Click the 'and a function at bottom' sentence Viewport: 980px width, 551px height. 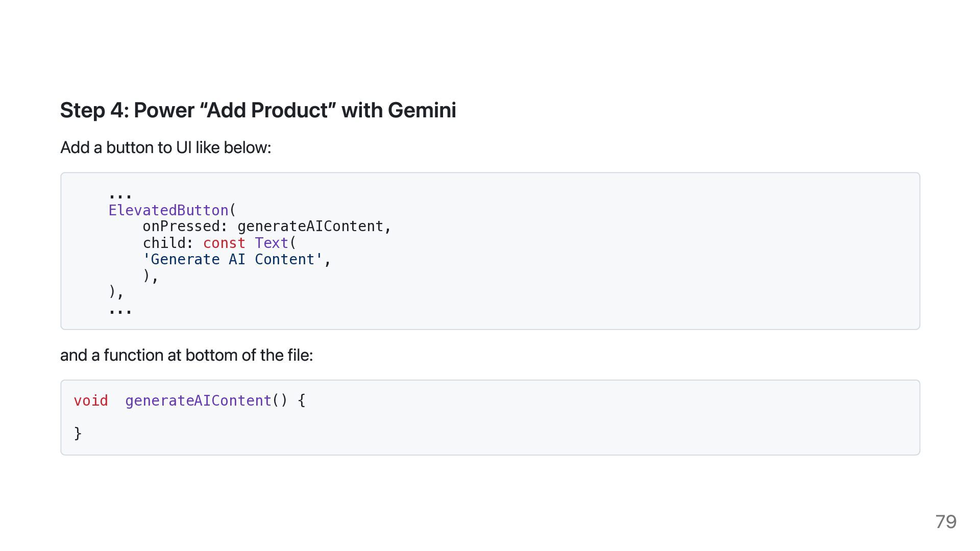186,355
